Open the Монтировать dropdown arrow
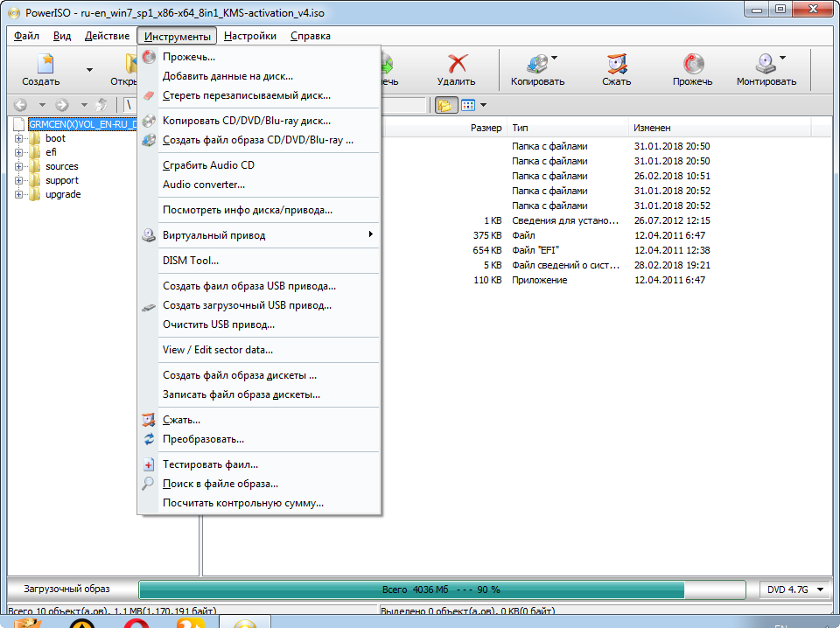840x628 pixels. 782,57
